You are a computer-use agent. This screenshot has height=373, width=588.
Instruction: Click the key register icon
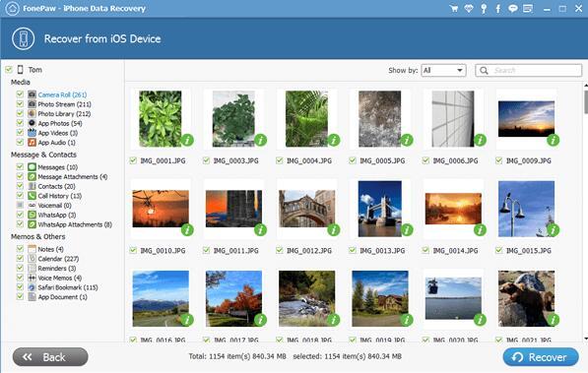(x=484, y=8)
